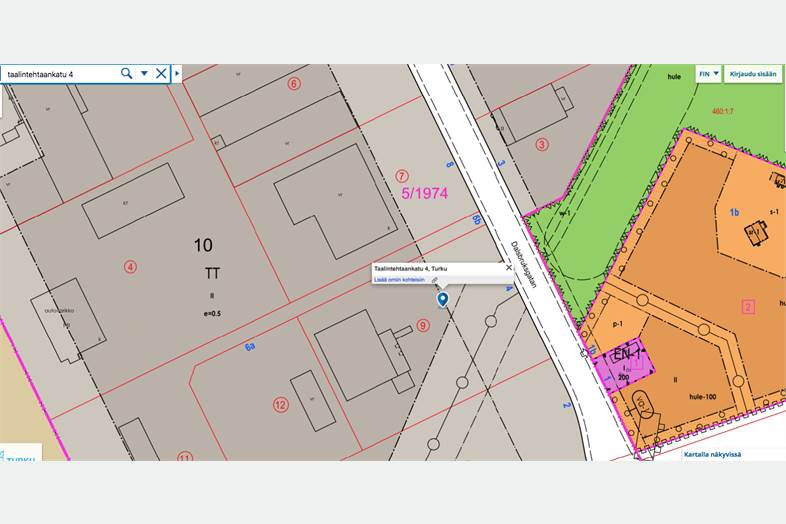Click the copy link icon in the popup

436,280
